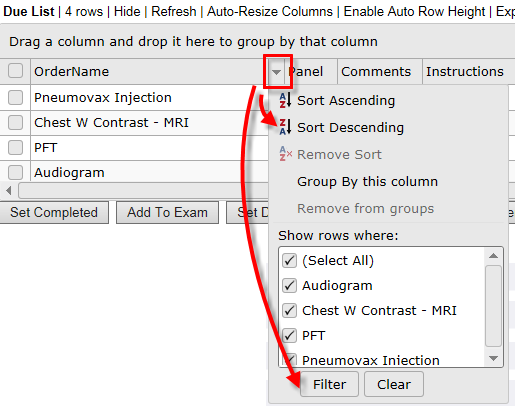The height and width of the screenshot is (406, 515).
Task: Apply selection with the Filter button
Action: click(329, 384)
